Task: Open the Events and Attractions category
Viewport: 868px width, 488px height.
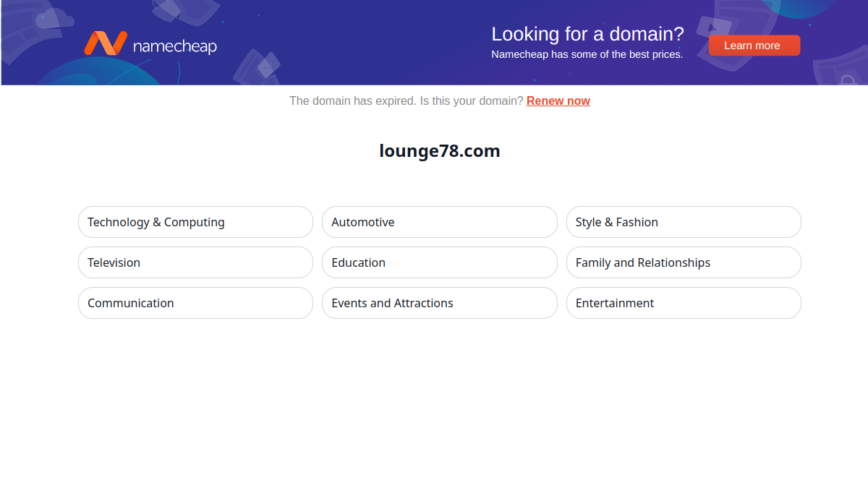Action: 440,303
